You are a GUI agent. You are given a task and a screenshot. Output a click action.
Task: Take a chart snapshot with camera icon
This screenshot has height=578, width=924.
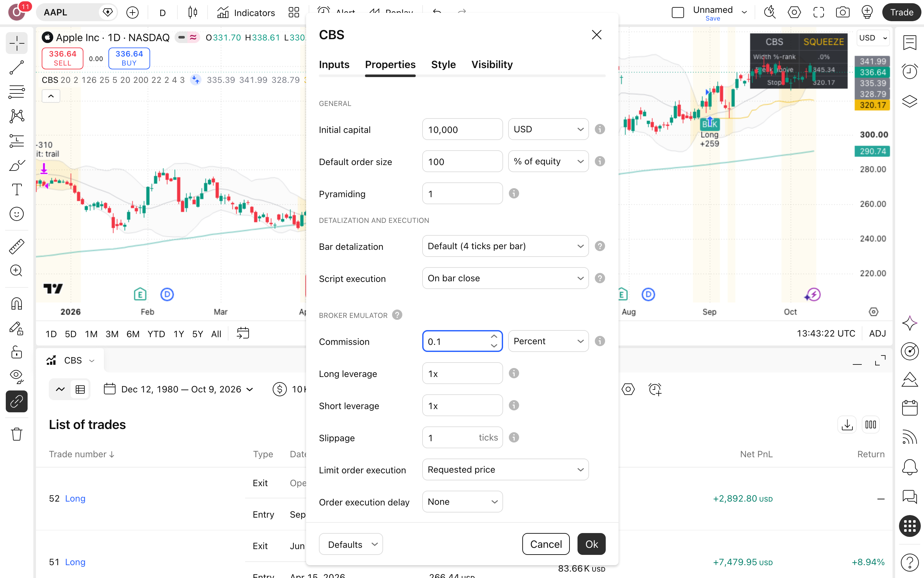point(842,13)
